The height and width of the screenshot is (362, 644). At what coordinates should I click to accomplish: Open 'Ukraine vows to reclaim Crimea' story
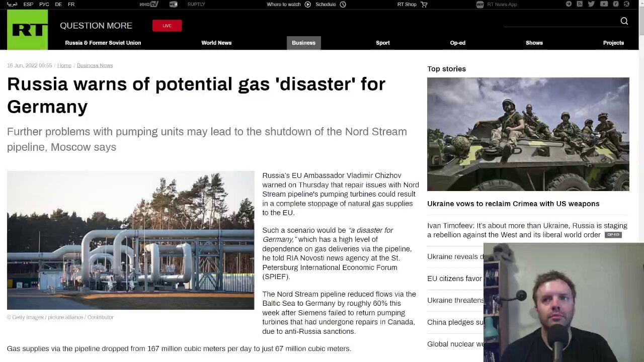[x=513, y=204]
